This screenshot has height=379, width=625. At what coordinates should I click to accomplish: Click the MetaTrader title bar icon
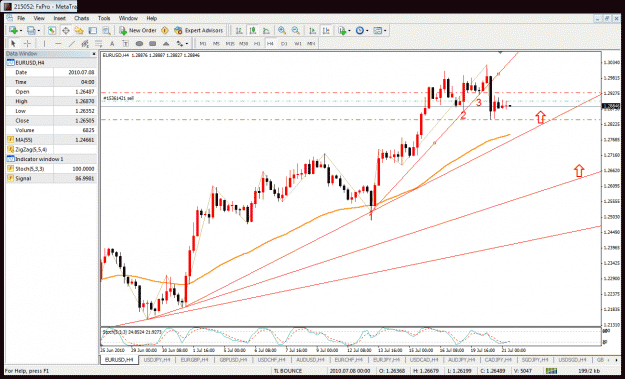click(x=8, y=6)
